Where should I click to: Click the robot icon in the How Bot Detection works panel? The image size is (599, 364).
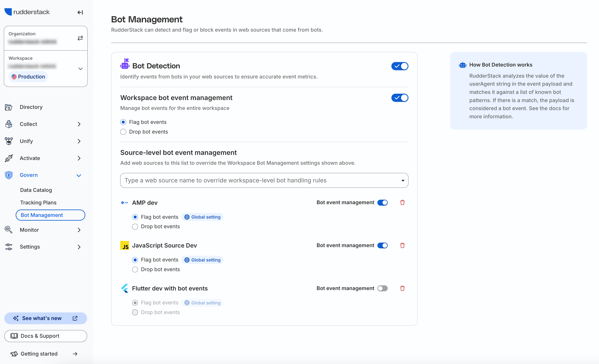(463, 65)
